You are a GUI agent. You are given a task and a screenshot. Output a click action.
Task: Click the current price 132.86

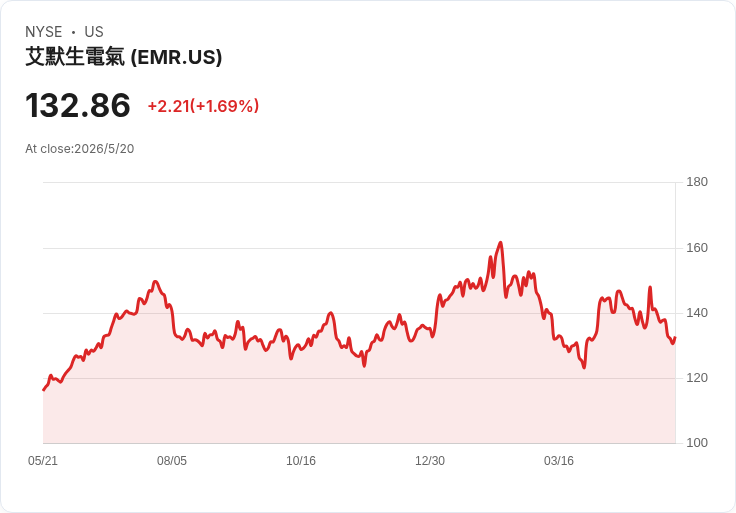click(x=78, y=105)
